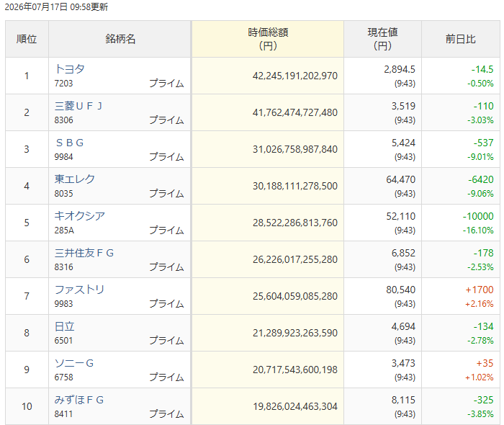This screenshot has width=504, height=425.
Task: Click the 時価総額 column header
Action: click(268, 39)
